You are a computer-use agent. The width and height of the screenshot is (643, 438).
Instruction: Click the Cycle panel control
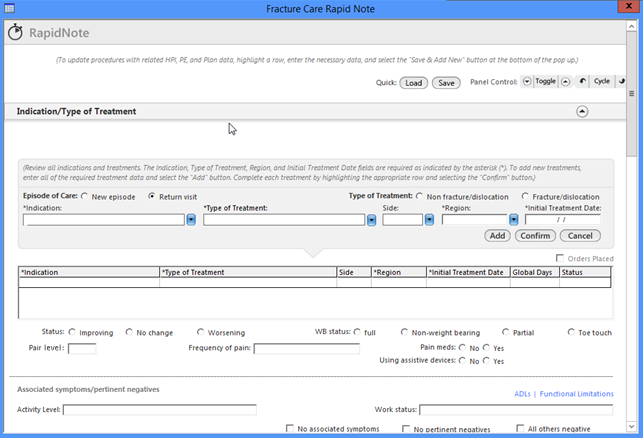coord(602,81)
